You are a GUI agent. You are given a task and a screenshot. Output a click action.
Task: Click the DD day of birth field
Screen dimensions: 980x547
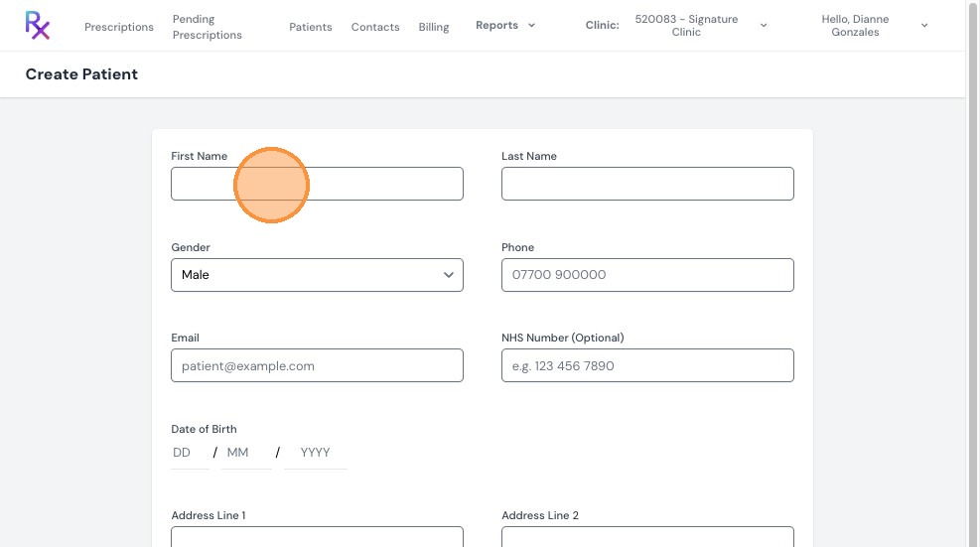pyautogui.click(x=190, y=453)
